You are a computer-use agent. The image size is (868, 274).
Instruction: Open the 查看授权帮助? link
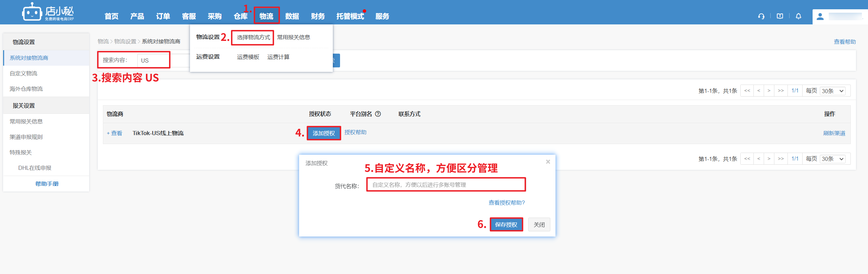(507, 203)
